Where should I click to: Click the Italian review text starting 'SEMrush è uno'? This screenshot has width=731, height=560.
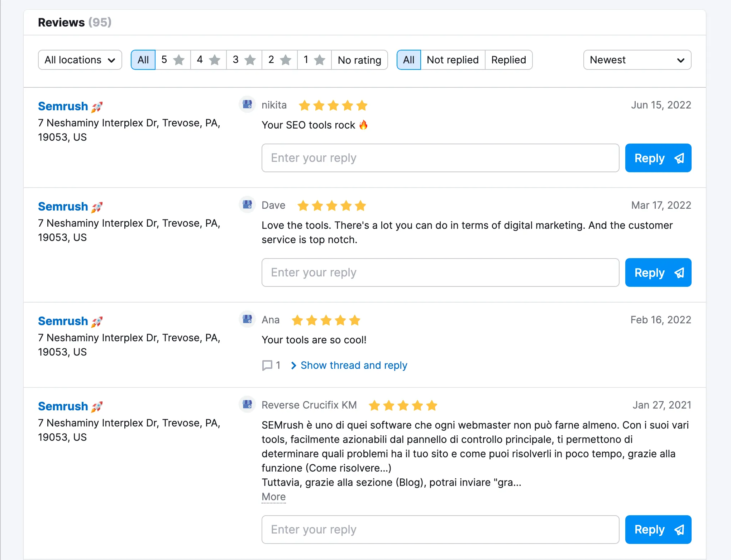coord(475,454)
